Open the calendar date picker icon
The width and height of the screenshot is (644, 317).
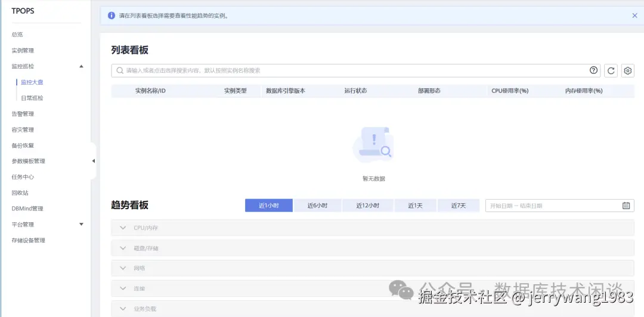coord(626,206)
